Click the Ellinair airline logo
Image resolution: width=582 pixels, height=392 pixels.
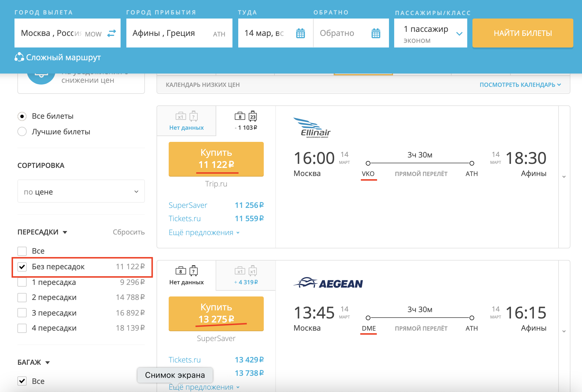click(312, 128)
